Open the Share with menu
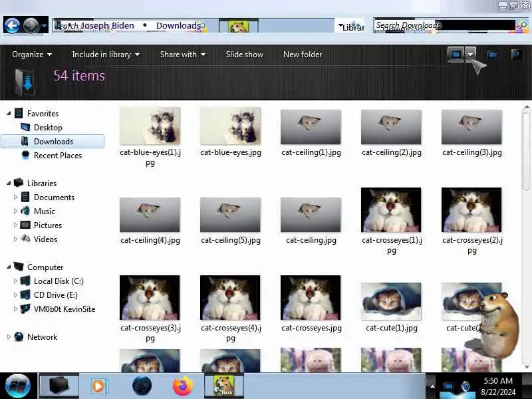This screenshot has width=532, height=399. coord(182,55)
